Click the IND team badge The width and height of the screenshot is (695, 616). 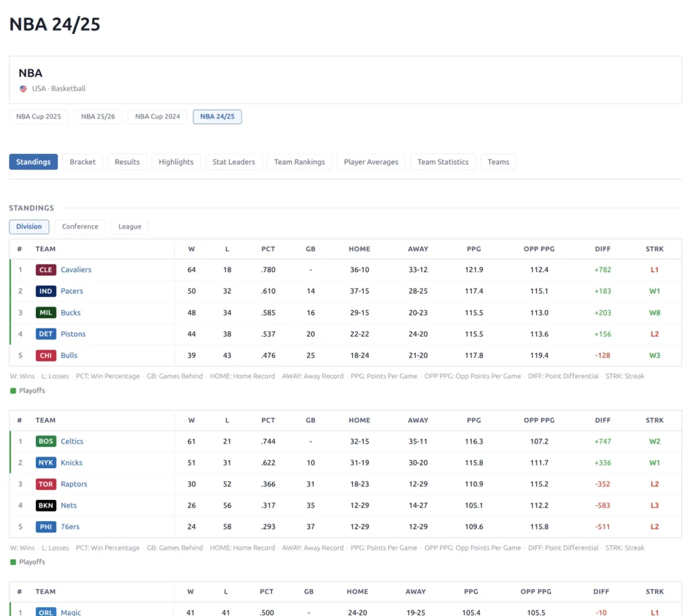point(45,291)
